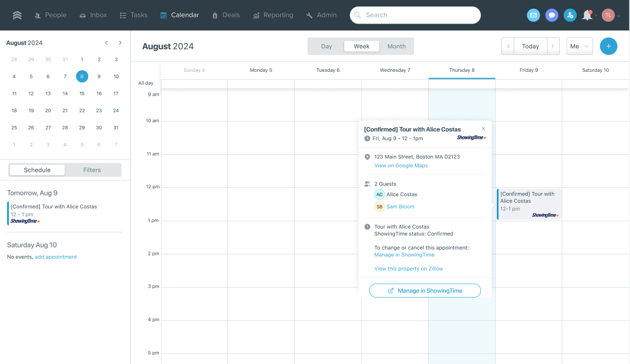Select August 20 in mini calendar

tap(48, 111)
